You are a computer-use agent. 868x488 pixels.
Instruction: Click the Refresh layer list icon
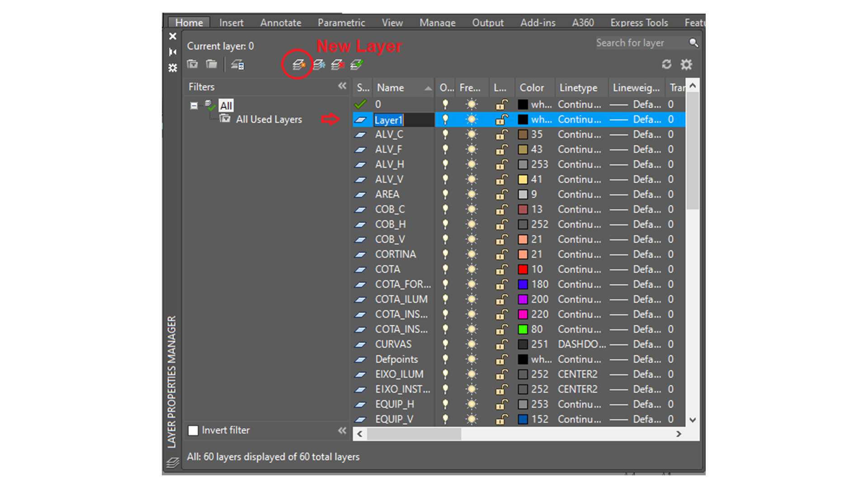click(666, 65)
